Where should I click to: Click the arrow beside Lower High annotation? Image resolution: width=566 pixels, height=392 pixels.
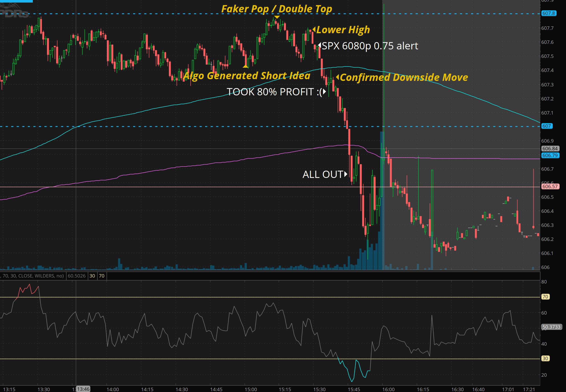(314, 29)
